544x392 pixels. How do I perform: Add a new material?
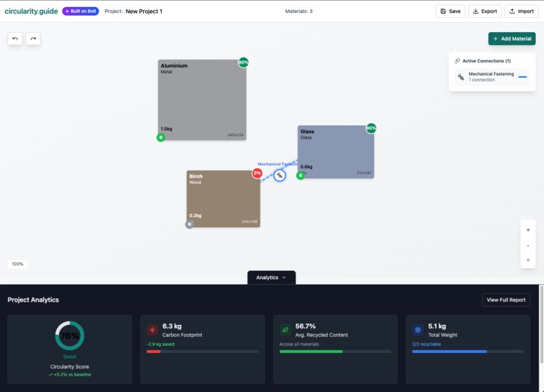coord(512,38)
